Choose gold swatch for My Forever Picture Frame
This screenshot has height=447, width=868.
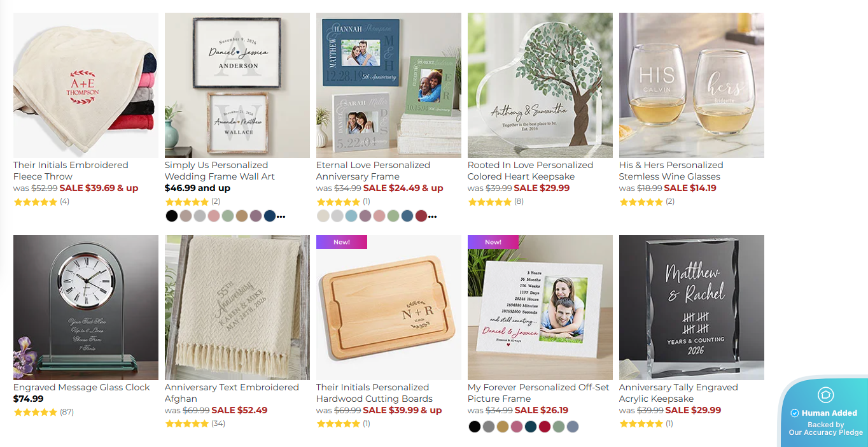(x=503, y=427)
